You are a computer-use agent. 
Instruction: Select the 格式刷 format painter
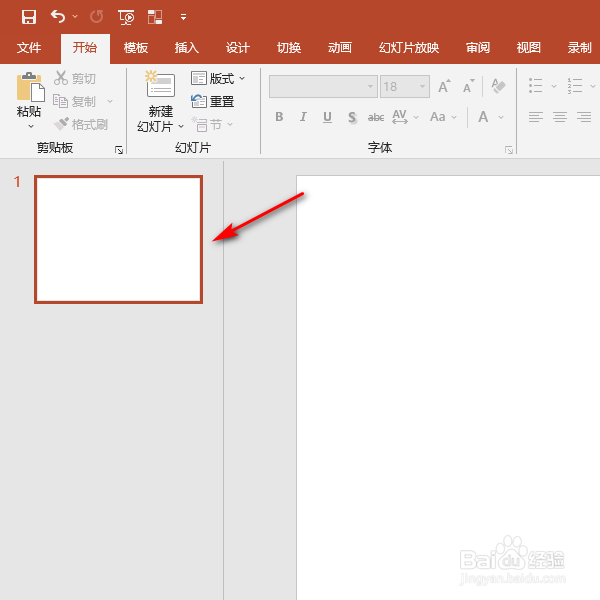[x=81, y=124]
